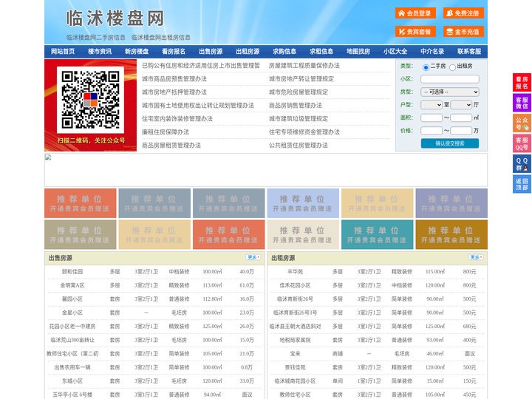Open the 佳禾花园小区 rental listing
Screen dimensions: 532x399
tap(295, 285)
